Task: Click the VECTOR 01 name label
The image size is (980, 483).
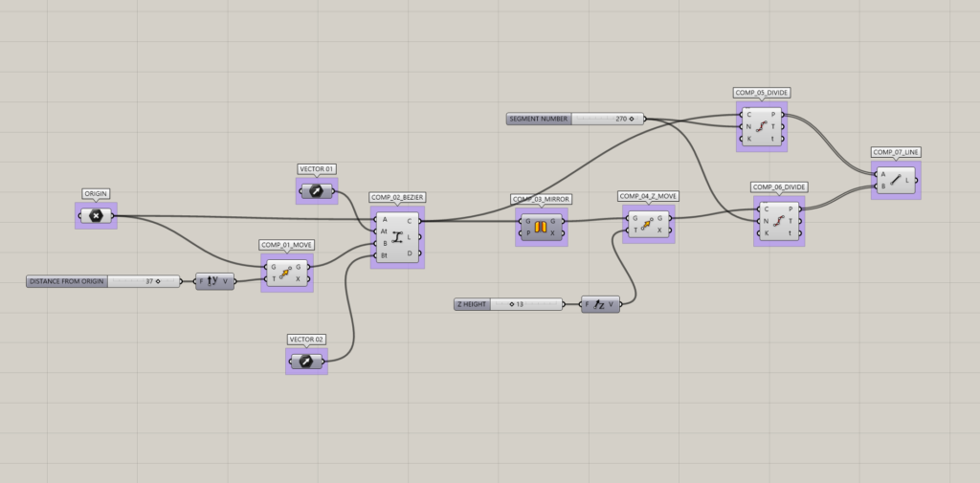Action: coord(317,168)
